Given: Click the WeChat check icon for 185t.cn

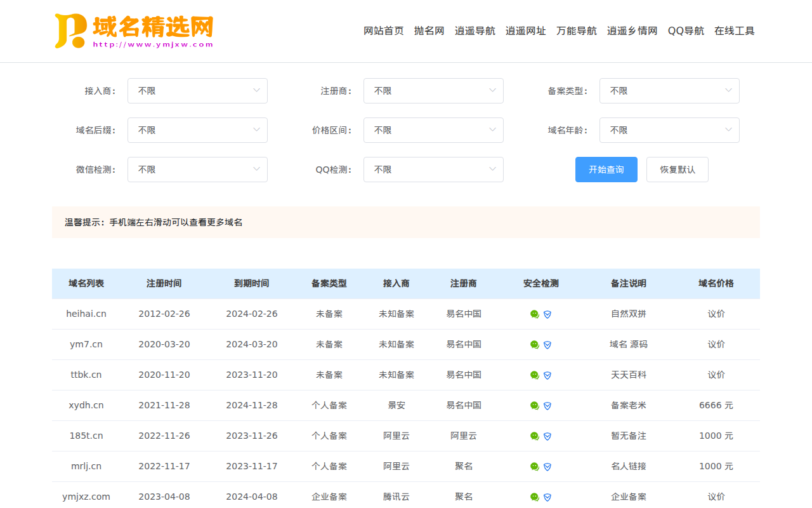Looking at the screenshot, I should point(535,436).
